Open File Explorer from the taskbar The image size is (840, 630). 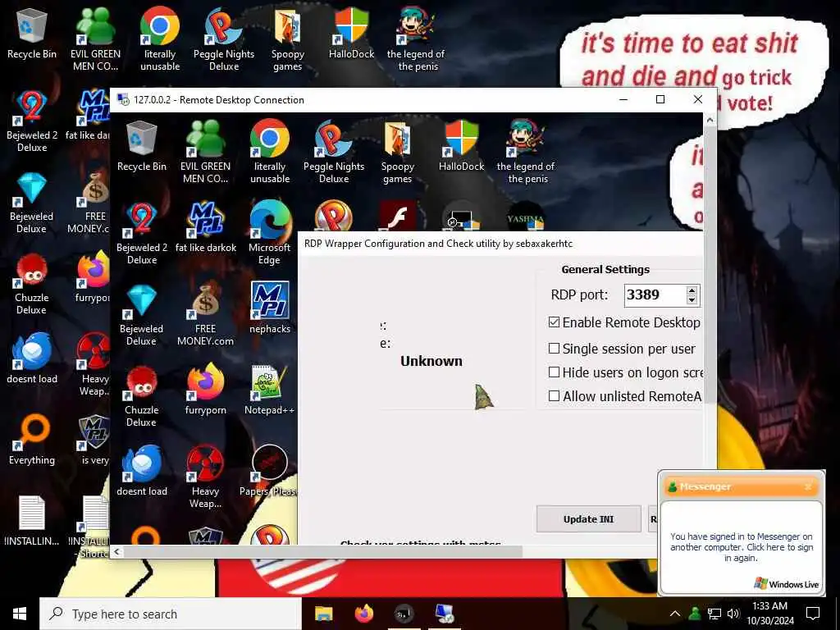[323, 614]
